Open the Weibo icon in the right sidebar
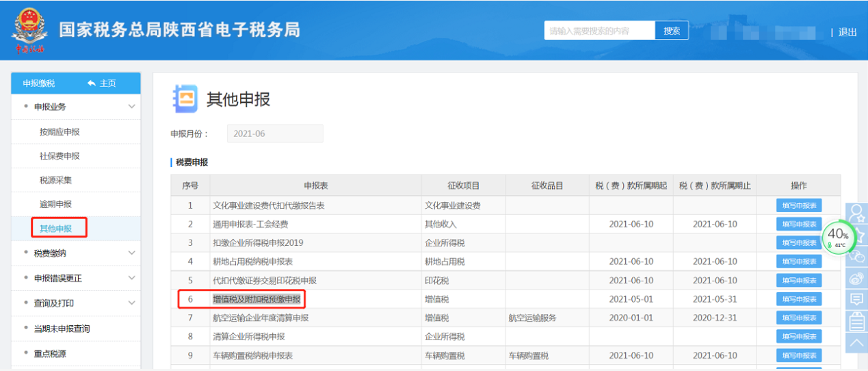Screen dimensions: 868x371 click(x=856, y=277)
